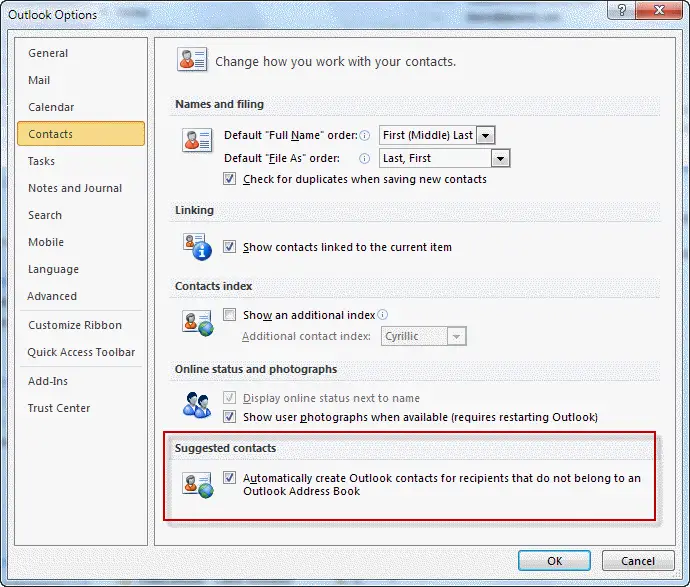Switch to the Mail options category
690x587 pixels.
39,80
